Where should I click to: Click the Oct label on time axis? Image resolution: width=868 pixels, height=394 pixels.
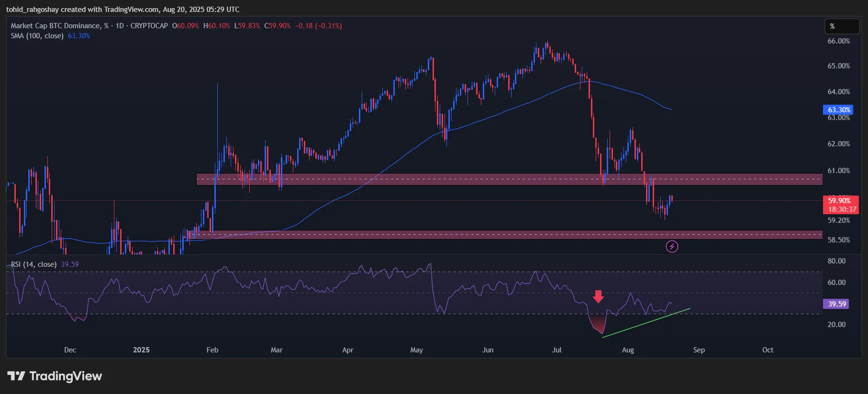click(768, 350)
